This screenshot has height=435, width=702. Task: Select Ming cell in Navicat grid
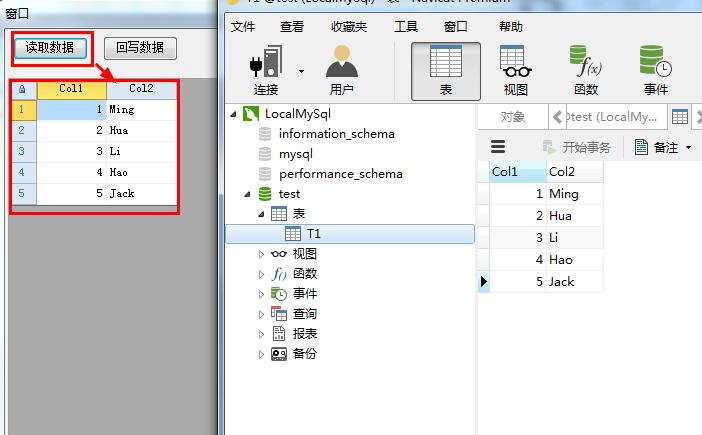(x=575, y=194)
